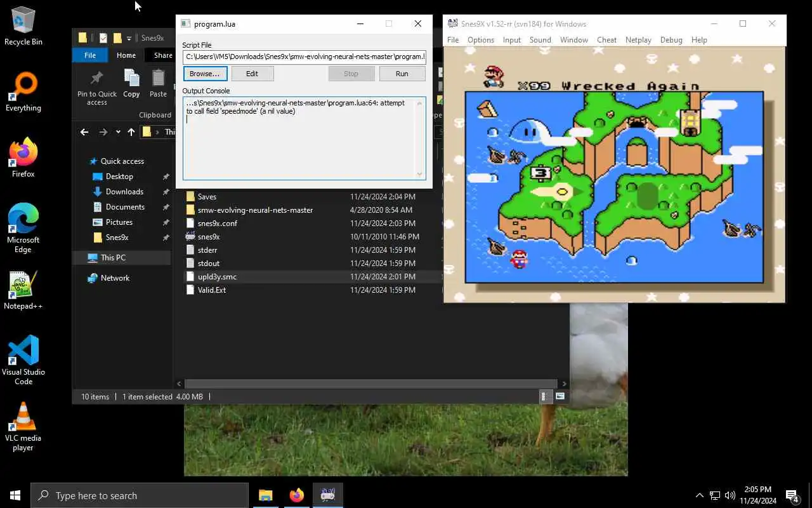The height and width of the screenshot is (508, 812).
Task: Open Snes9X Netplay menu
Action: (638, 39)
